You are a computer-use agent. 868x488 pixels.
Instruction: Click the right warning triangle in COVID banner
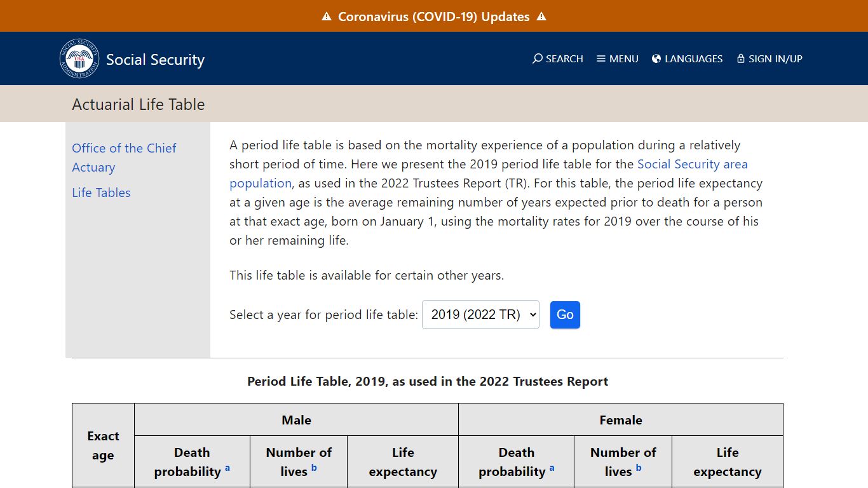(x=541, y=17)
